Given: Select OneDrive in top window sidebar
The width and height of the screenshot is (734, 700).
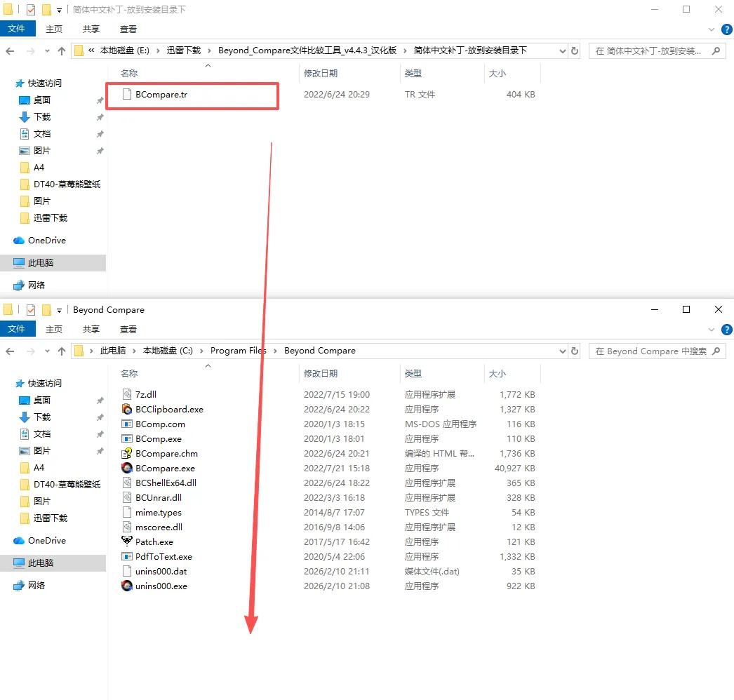Looking at the screenshot, I should [46, 241].
